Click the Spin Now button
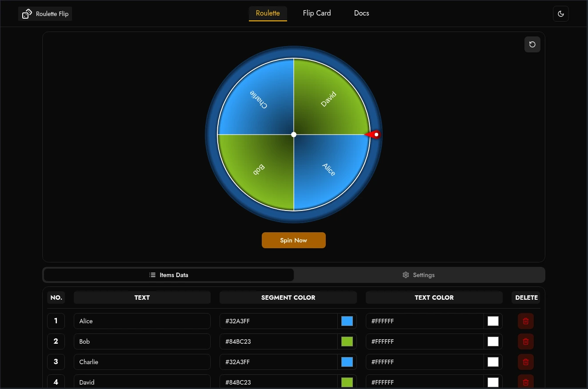Image resolution: width=588 pixels, height=389 pixels. pyautogui.click(x=294, y=240)
